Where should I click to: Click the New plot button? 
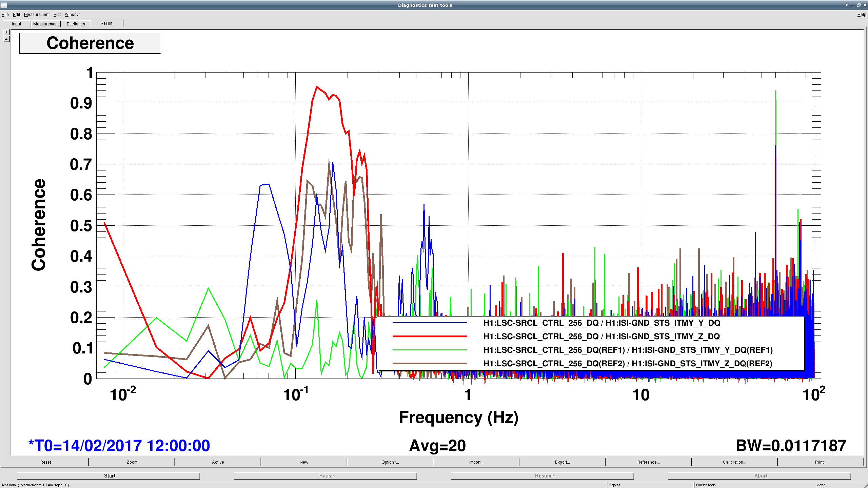point(304,462)
